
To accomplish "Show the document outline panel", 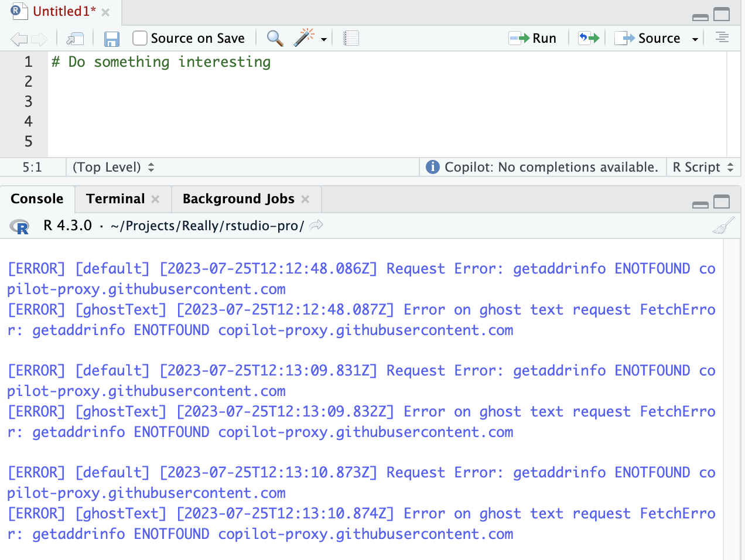I will [x=722, y=37].
